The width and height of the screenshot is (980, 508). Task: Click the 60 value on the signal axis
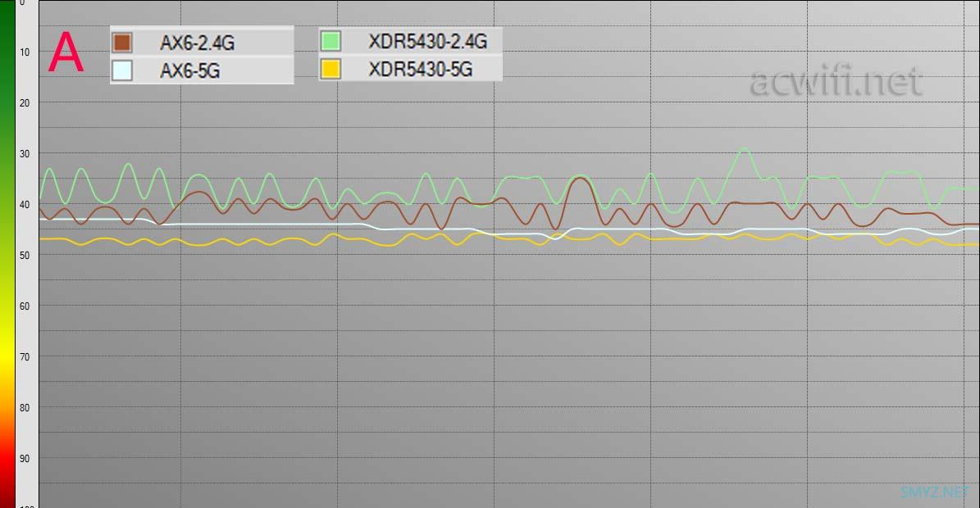point(25,306)
